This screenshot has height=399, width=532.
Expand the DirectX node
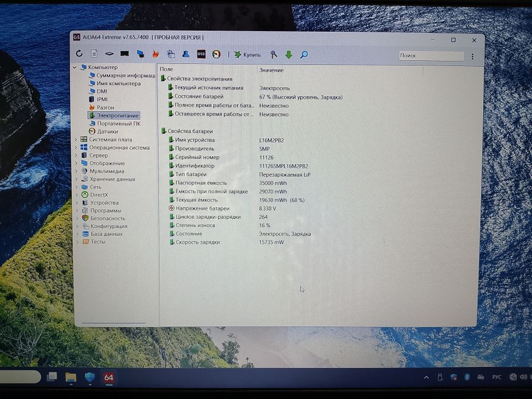pyautogui.click(x=76, y=195)
